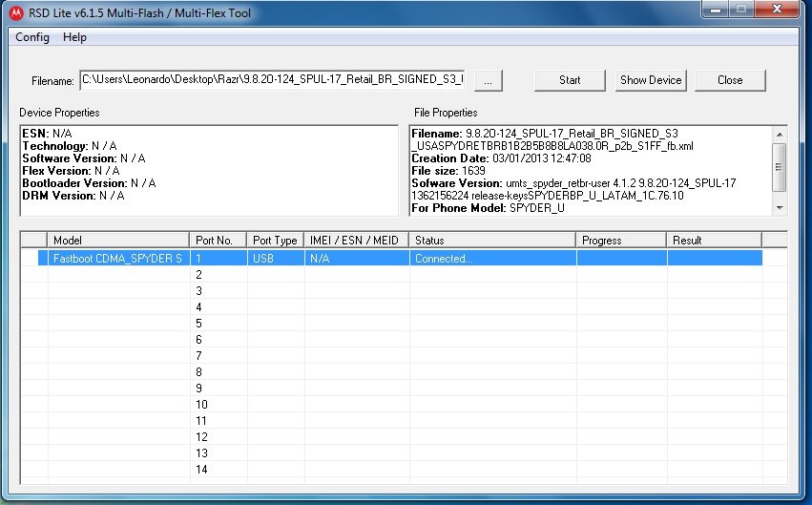Click the Filename path input field

click(272, 80)
